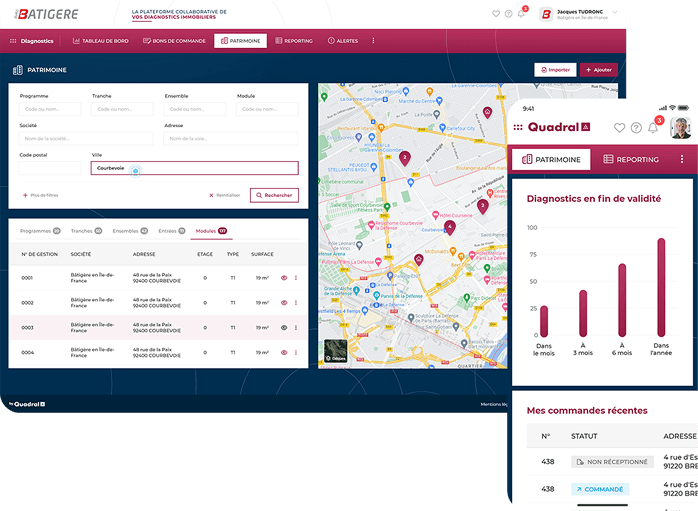Viewport: 698px width, 511px height.
Task: Open three-dot menu for row 0002
Action: [x=296, y=302]
